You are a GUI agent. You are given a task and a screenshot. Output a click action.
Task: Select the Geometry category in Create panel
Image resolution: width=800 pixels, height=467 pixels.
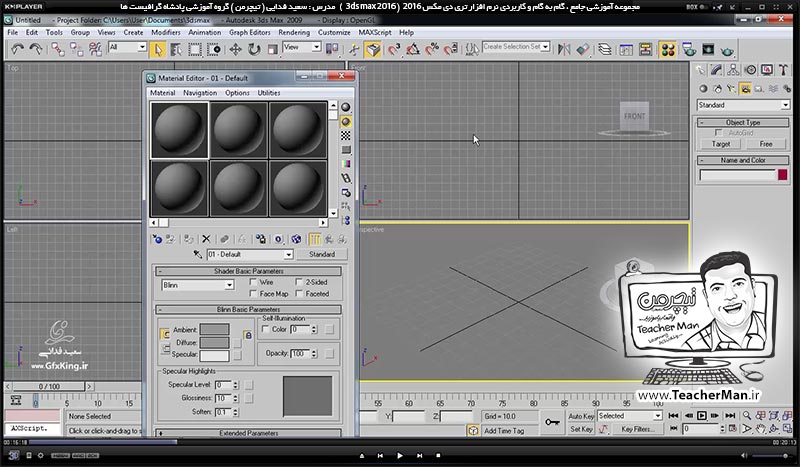[x=704, y=89]
